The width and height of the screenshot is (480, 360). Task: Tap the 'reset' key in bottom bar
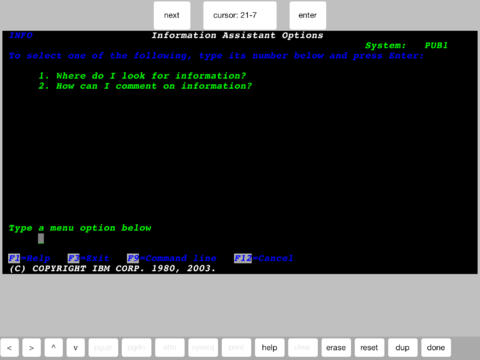coord(369,348)
